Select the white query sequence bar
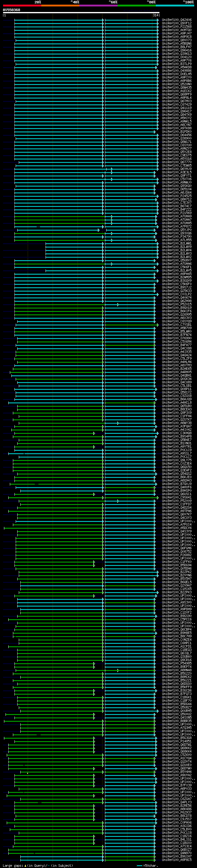197x868 pixels. click(81, 12)
